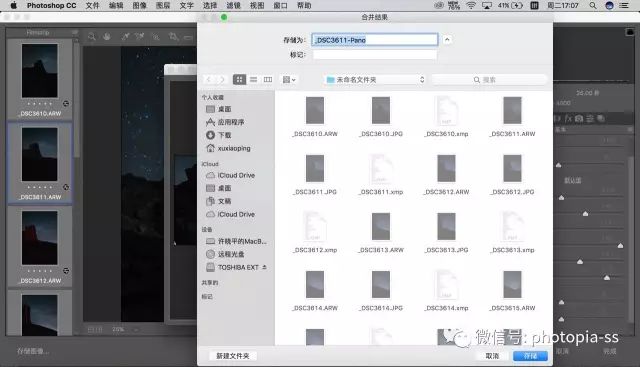Click the 取消 cancel button

click(492, 356)
